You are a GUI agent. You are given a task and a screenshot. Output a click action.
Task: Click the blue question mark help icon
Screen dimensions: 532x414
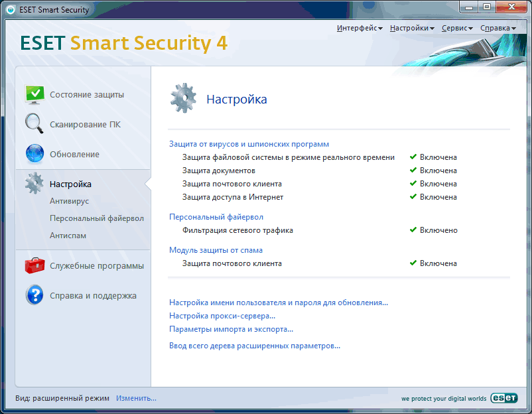[x=34, y=296]
